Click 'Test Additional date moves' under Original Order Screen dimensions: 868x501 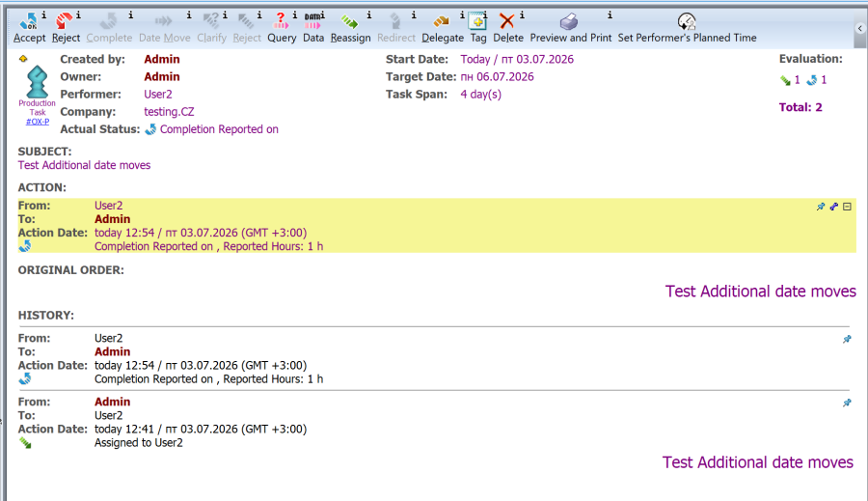coord(761,292)
